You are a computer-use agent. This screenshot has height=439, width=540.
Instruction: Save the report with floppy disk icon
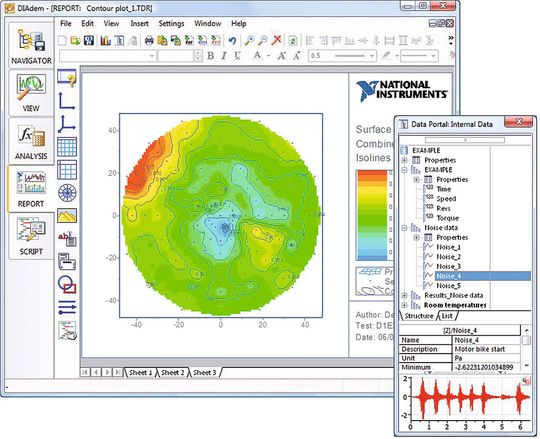click(89, 40)
